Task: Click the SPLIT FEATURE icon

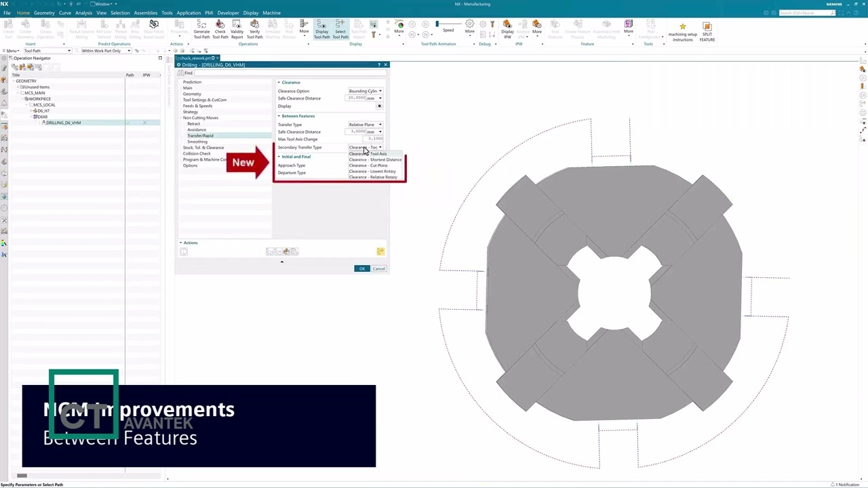Action: [707, 27]
